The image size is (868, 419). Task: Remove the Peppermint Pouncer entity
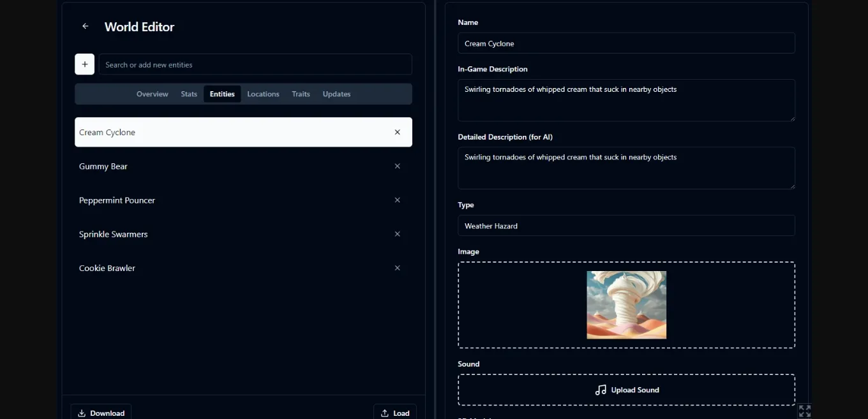[x=397, y=200]
